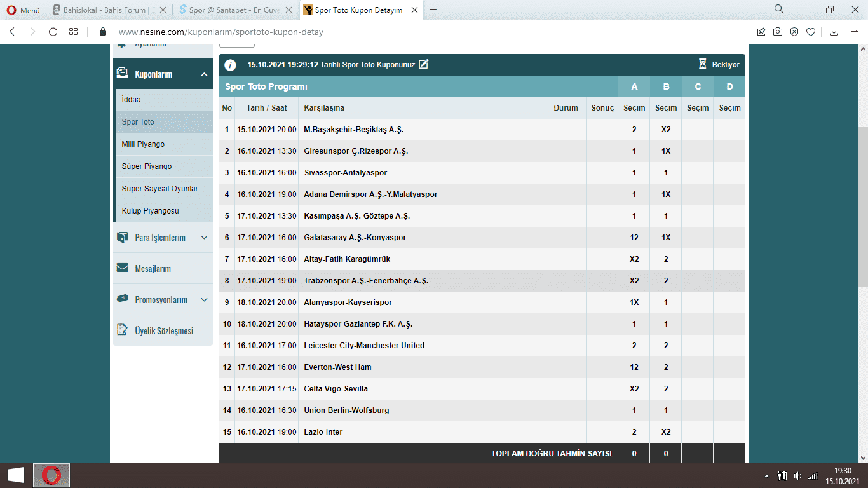Close the Santabet tab
868x488 pixels.
289,10
